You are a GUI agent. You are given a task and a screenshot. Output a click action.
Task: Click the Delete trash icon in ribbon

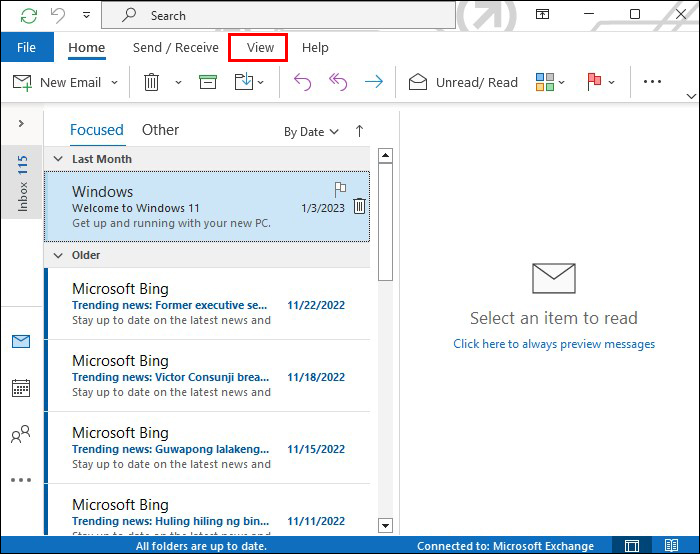click(x=151, y=82)
